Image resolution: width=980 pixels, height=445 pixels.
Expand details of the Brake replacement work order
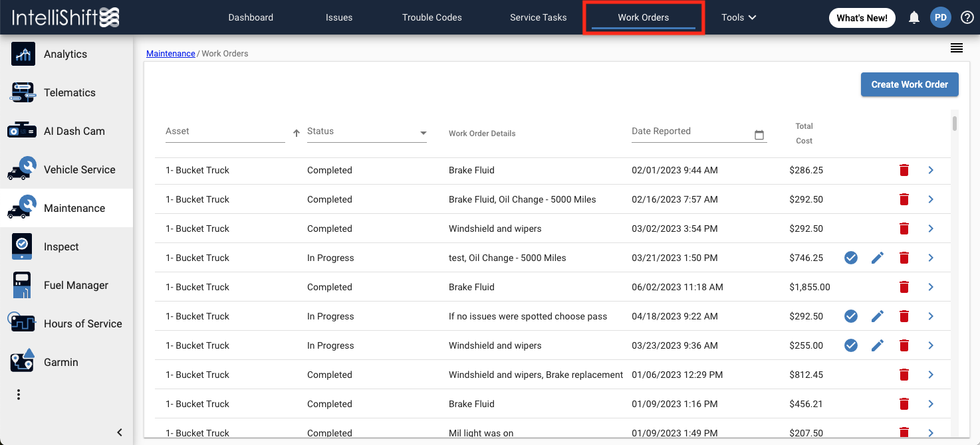tap(931, 375)
